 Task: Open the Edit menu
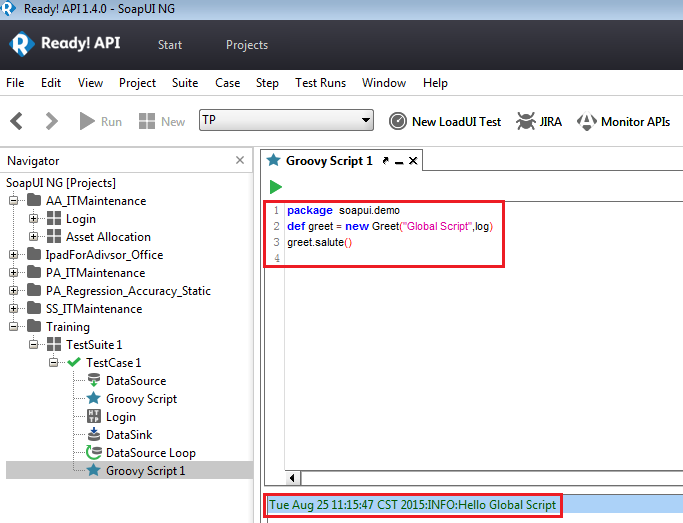click(x=51, y=83)
